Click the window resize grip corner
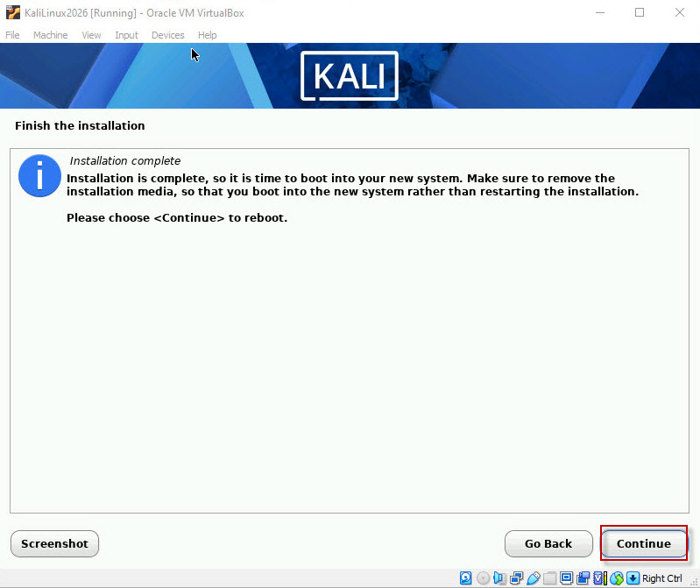 click(694, 581)
